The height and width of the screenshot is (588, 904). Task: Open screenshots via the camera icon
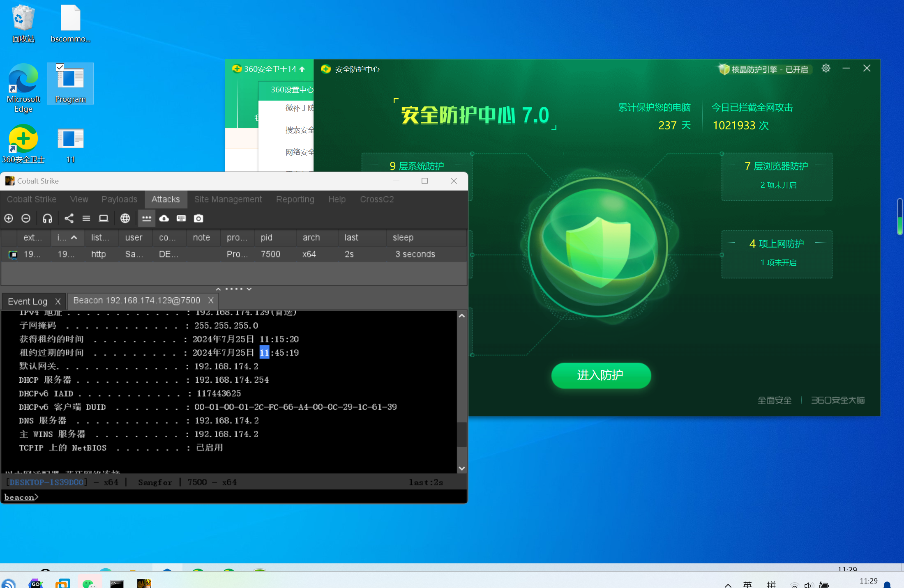coord(198,218)
